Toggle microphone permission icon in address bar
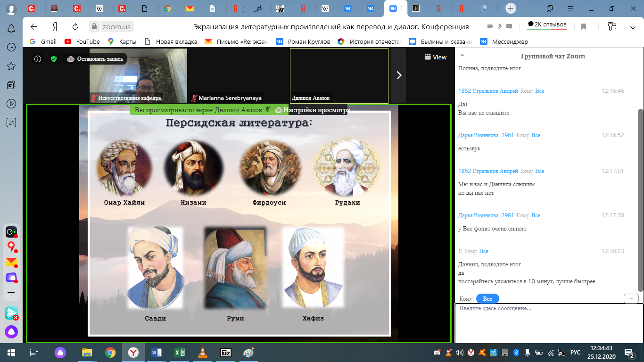 point(500,27)
